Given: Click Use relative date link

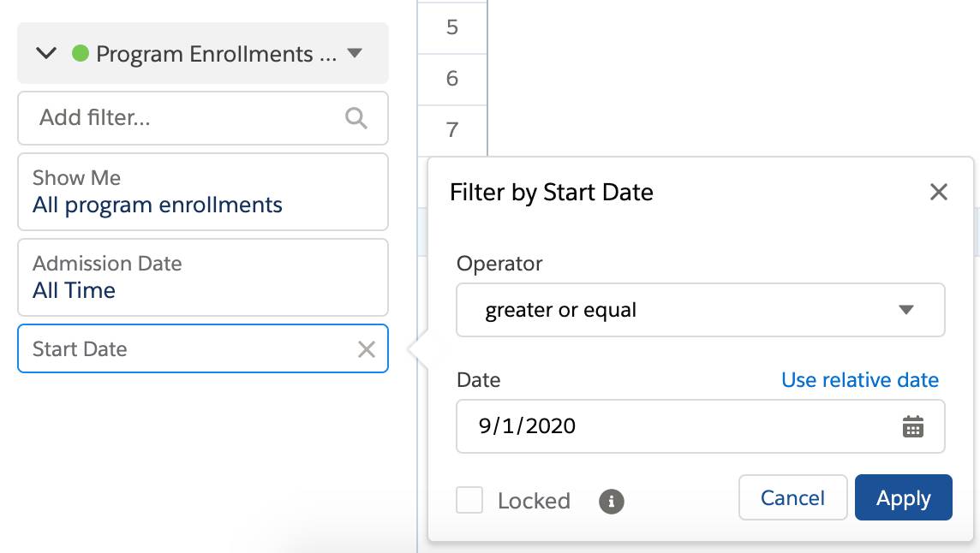Looking at the screenshot, I should point(860,379).
